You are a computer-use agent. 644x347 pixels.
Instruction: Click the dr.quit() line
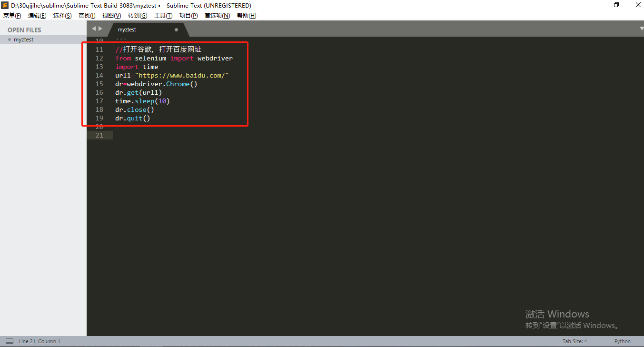click(x=133, y=118)
